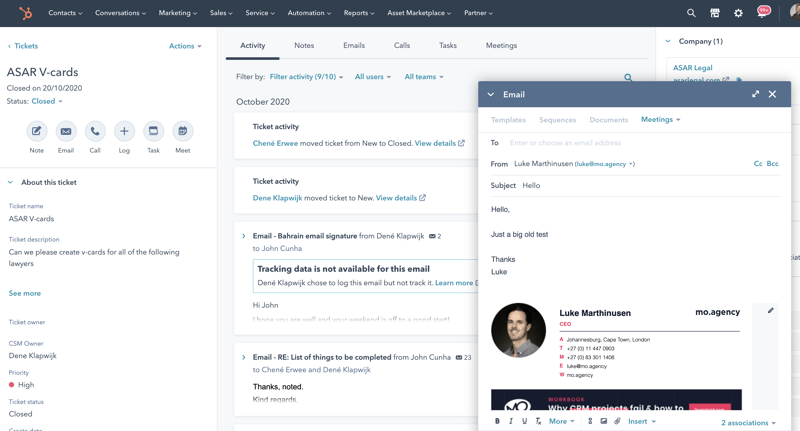Viewport: 800px width, 431px height.
Task: Expand Bahrain email signature entry
Action: coord(243,236)
